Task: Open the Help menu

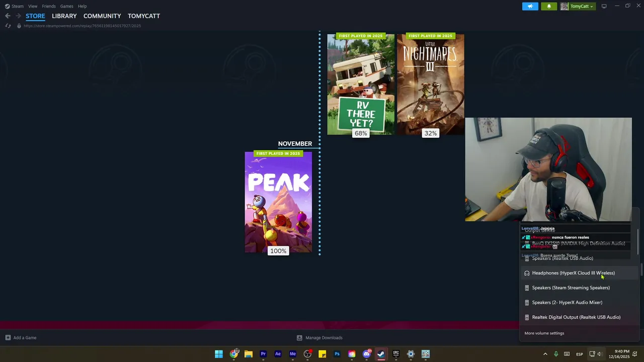Action: [82, 6]
